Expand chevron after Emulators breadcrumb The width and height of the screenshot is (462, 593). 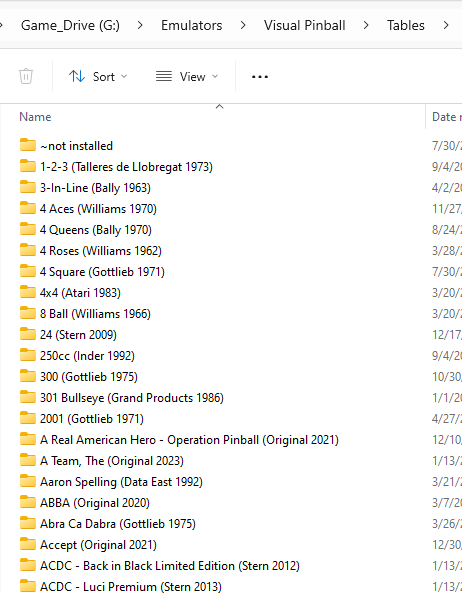click(243, 25)
